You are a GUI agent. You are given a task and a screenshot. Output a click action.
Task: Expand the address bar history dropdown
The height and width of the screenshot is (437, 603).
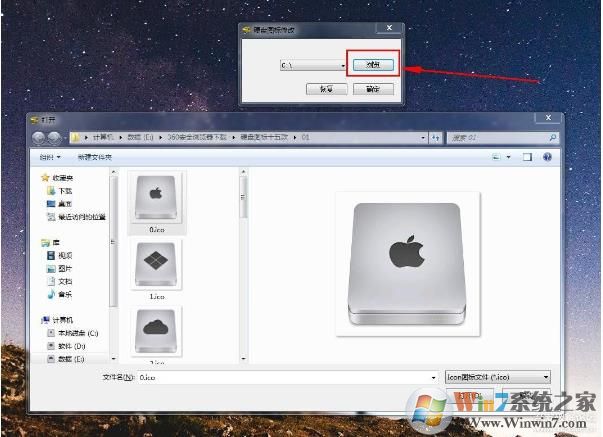coord(423,137)
